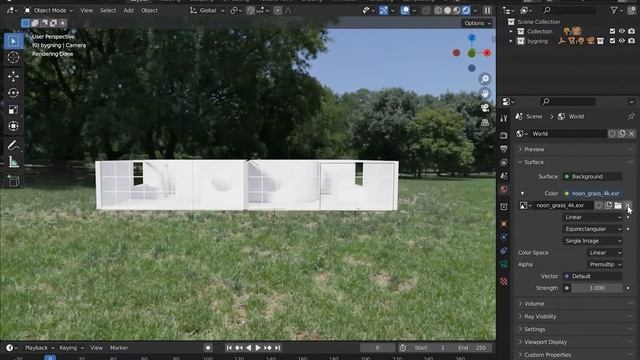Screen dimensions: 640x360
Task: Click the Color noon_grass_4k.exr link field
Action: tap(593, 193)
